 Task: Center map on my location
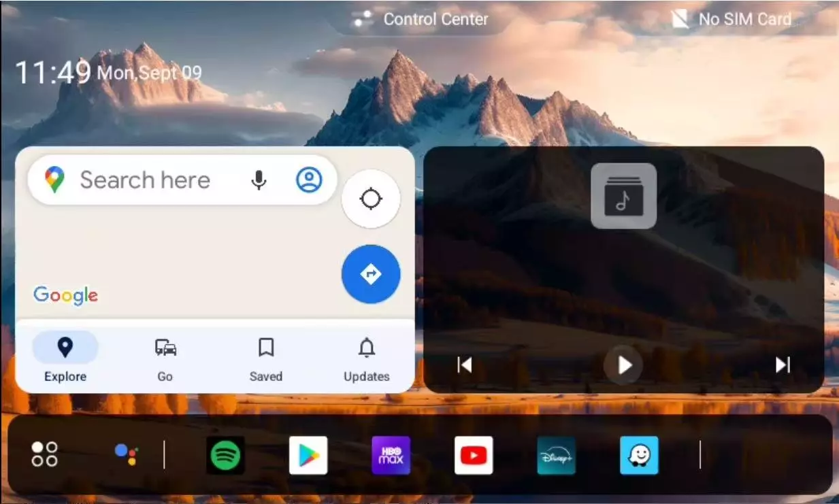[x=371, y=199]
